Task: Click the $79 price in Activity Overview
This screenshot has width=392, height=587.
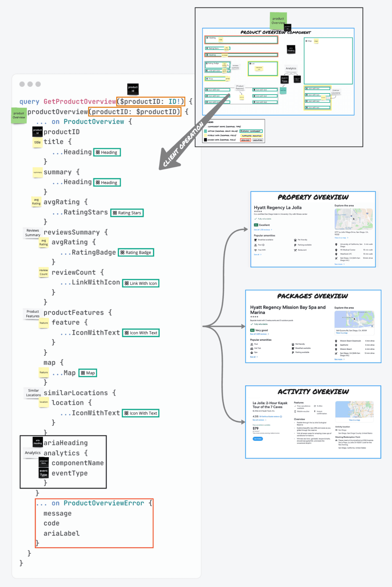Action: pyautogui.click(x=255, y=428)
